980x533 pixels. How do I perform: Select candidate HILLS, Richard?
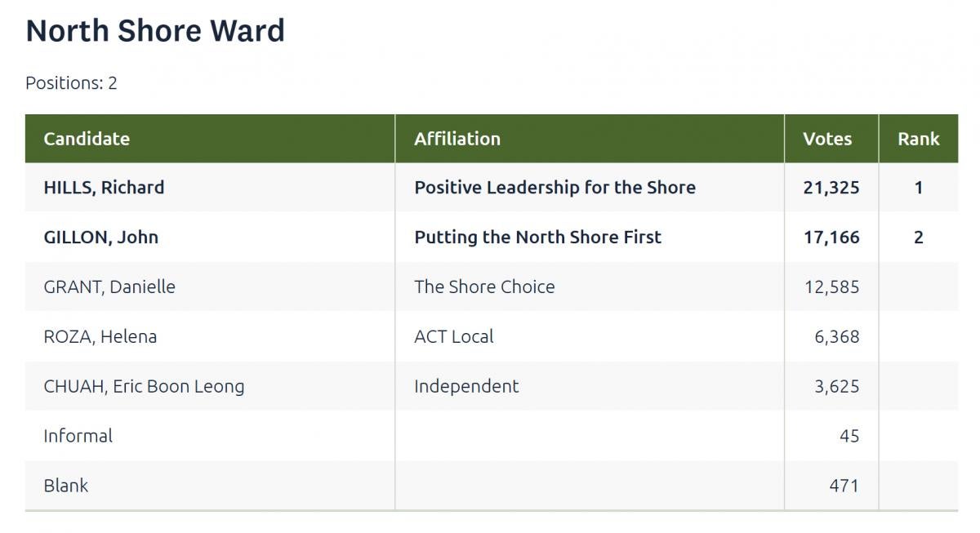(x=104, y=188)
